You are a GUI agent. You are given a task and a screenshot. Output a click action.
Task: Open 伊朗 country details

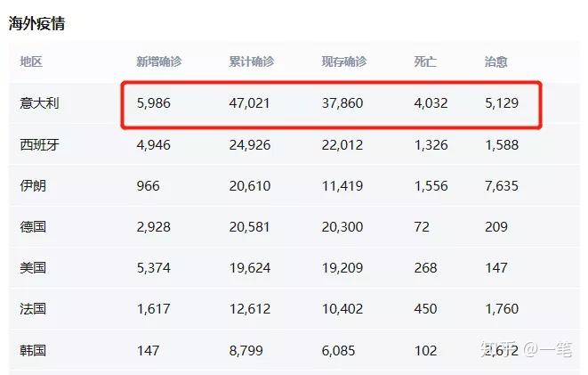tap(33, 185)
